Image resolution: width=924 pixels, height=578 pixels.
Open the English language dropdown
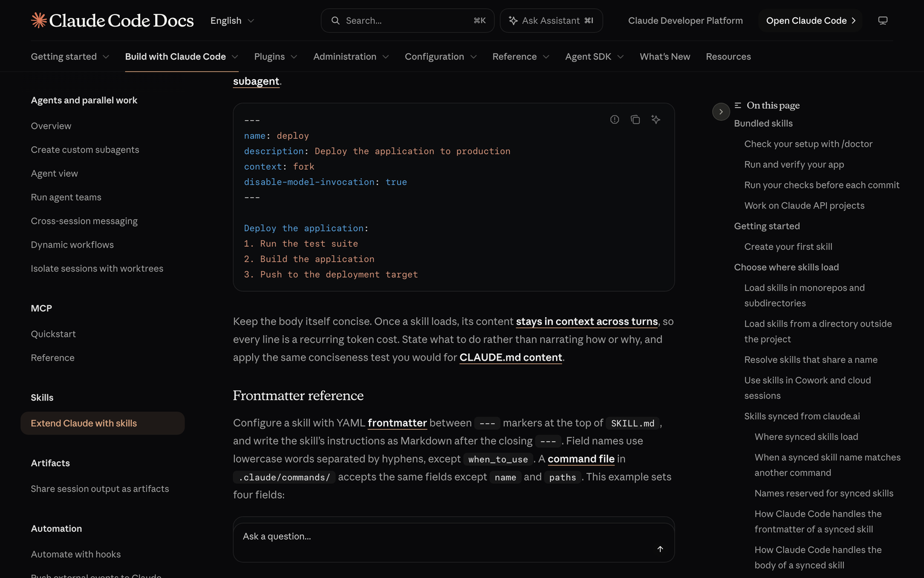coord(232,21)
